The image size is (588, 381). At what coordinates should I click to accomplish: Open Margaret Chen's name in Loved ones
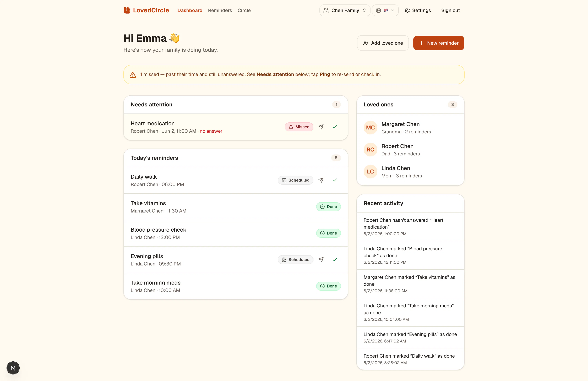point(400,124)
